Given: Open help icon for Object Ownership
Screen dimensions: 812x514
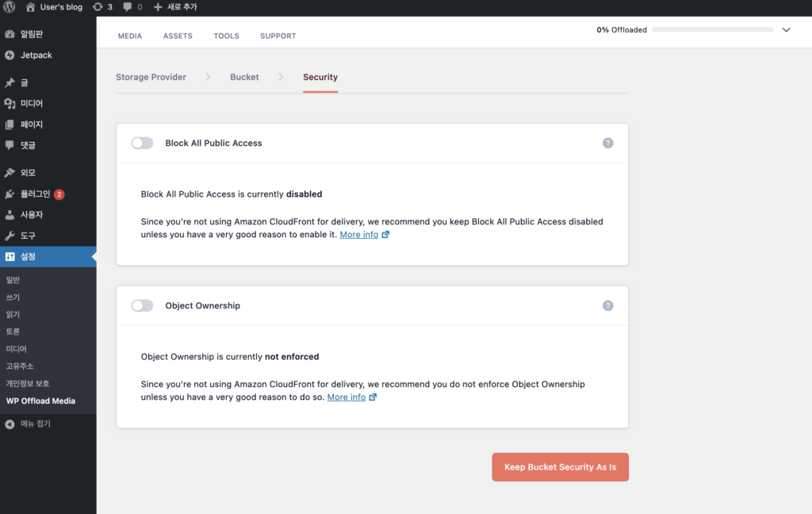Looking at the screenshot, I should 608,305.
